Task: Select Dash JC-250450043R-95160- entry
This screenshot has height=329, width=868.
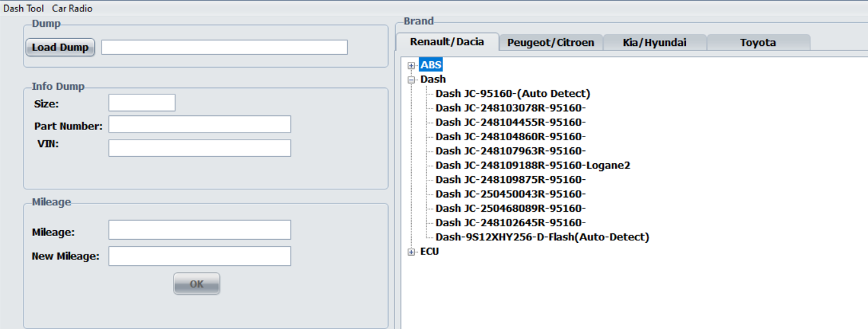Action: pyautogui.click(x=510, y=194)
